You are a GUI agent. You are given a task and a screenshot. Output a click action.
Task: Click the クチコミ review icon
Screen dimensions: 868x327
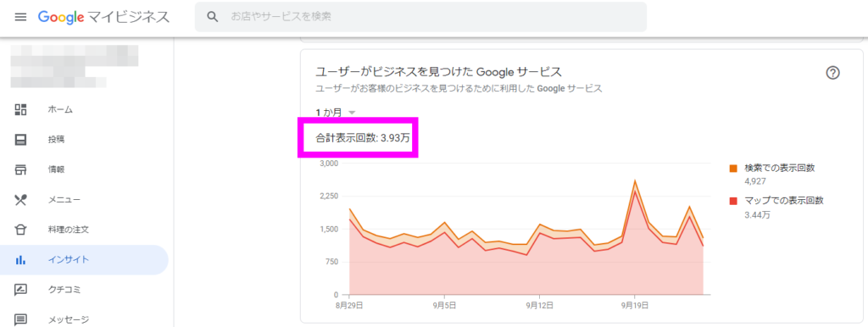pyautogui.click(x=20, y=290)
